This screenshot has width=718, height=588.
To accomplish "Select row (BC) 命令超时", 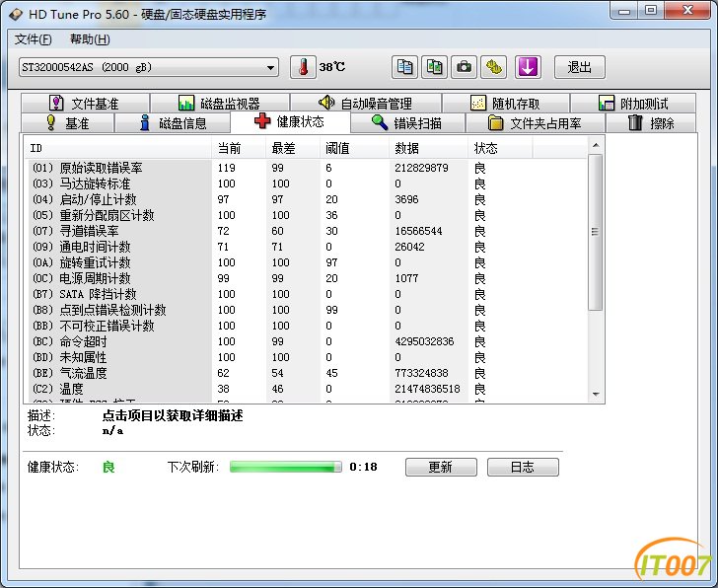I will [x=307, y=341].
